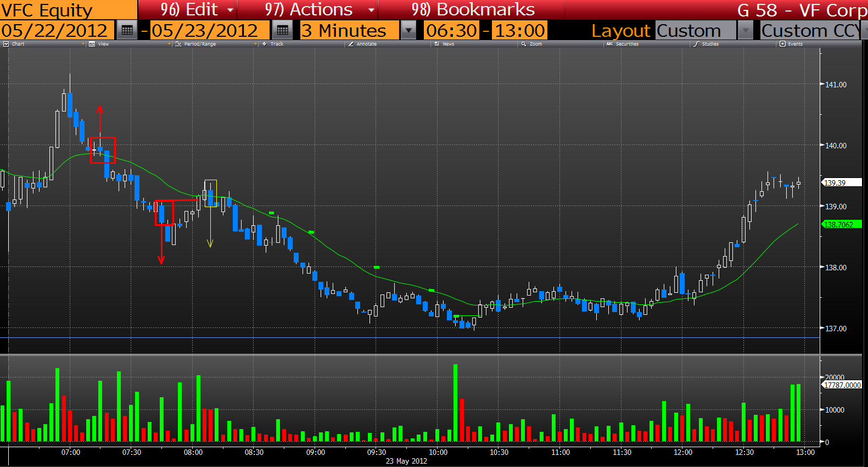Click the volume value label 17787.0000
This screenshot has height=467, width=868.
tap(841, 385)
